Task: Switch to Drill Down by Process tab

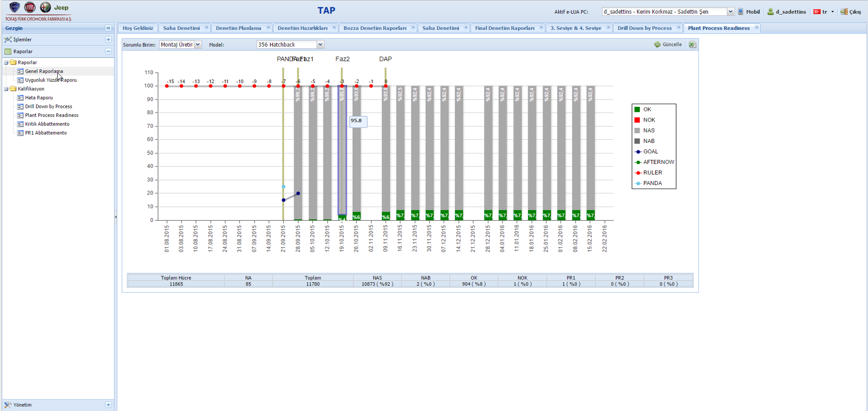Action: coord(644,28)
